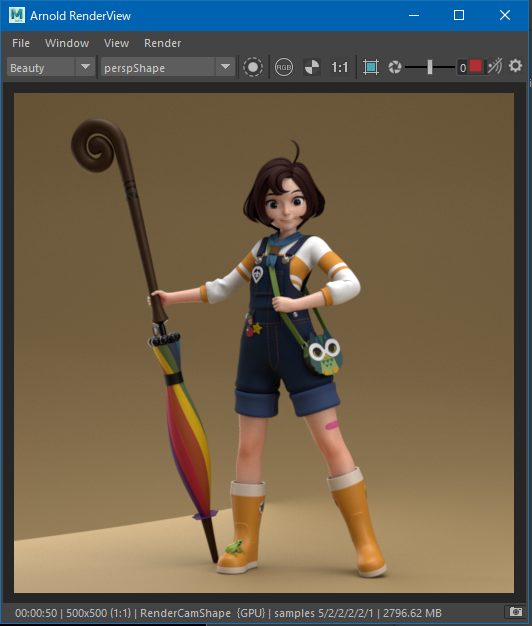This screenshot has height=626, width=532.
Task: Open the Window menu
Action: click(x=67, y=43)
